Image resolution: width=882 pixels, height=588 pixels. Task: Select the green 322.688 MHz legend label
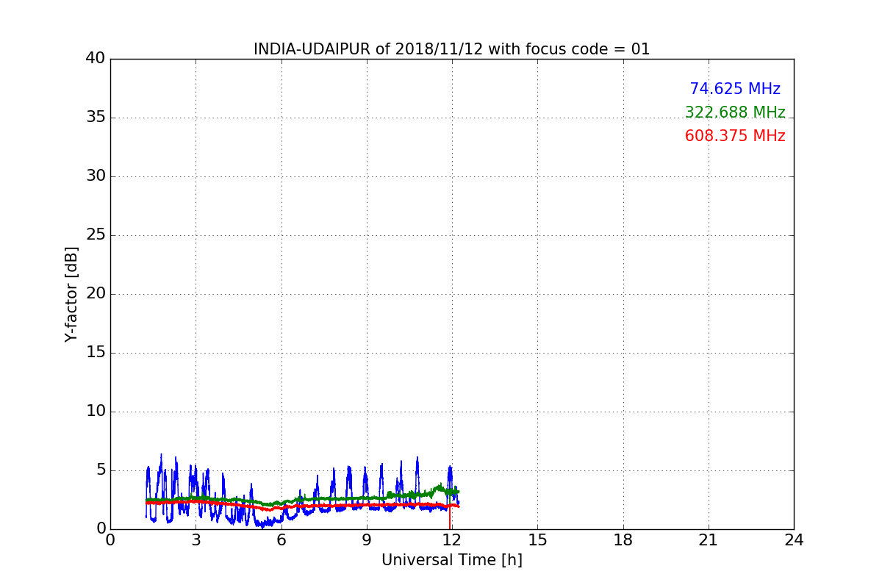click(734, 112)
